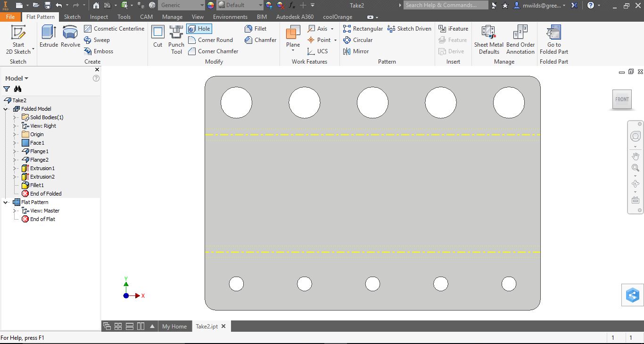Select Extrusion2 in the model browser
The width and height of the screenshot is (644, 344).
point(38,177)
